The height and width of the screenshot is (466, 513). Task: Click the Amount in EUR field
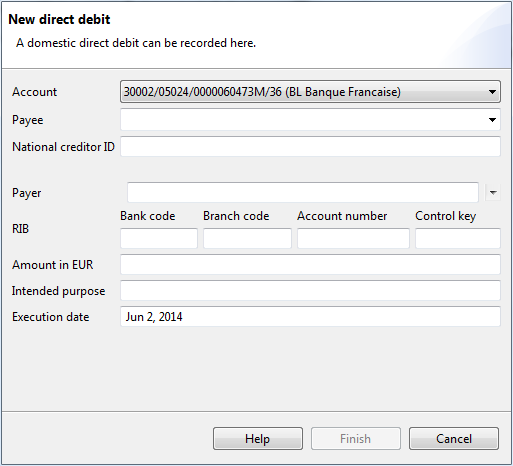point(310,265)
